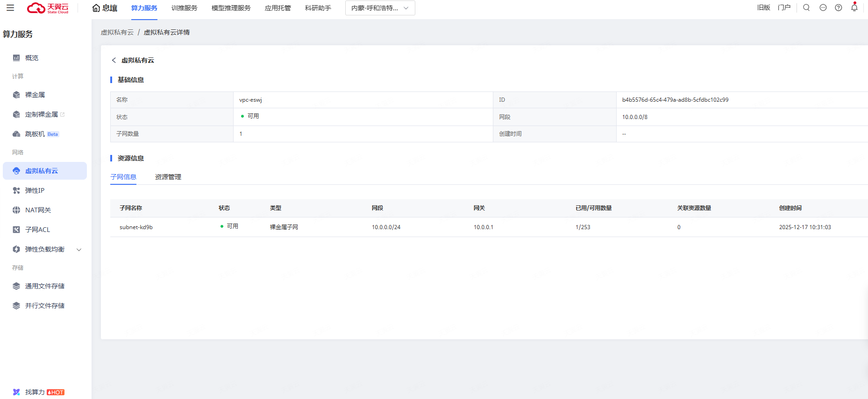Switch to the 资源管理 tab
Image resolution: width=868 pixels, height=399 pixels.
[168, 177]
